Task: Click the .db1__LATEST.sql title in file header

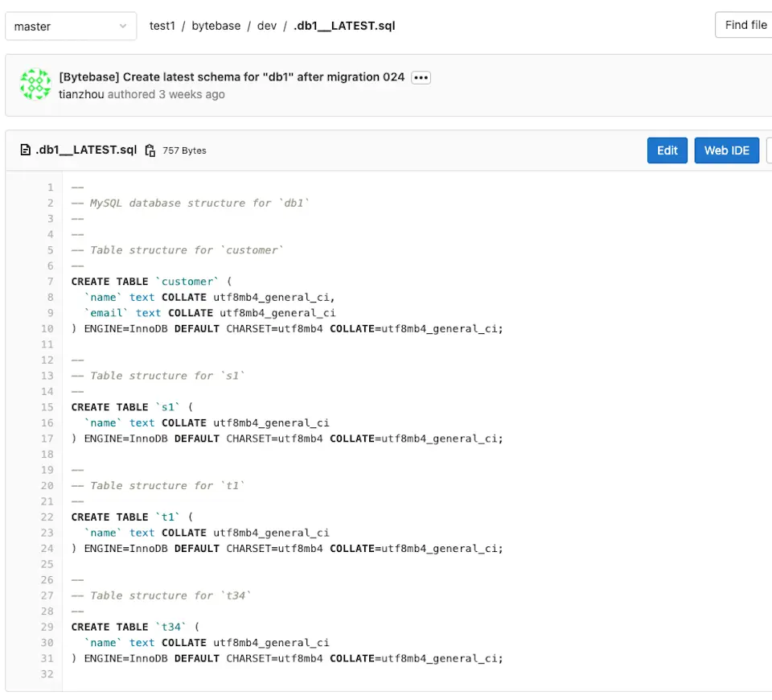Action: tap(86, 150)
